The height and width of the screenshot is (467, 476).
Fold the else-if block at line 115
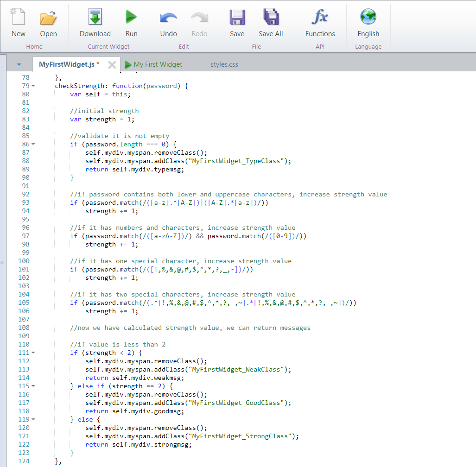(x=33, y=386)
